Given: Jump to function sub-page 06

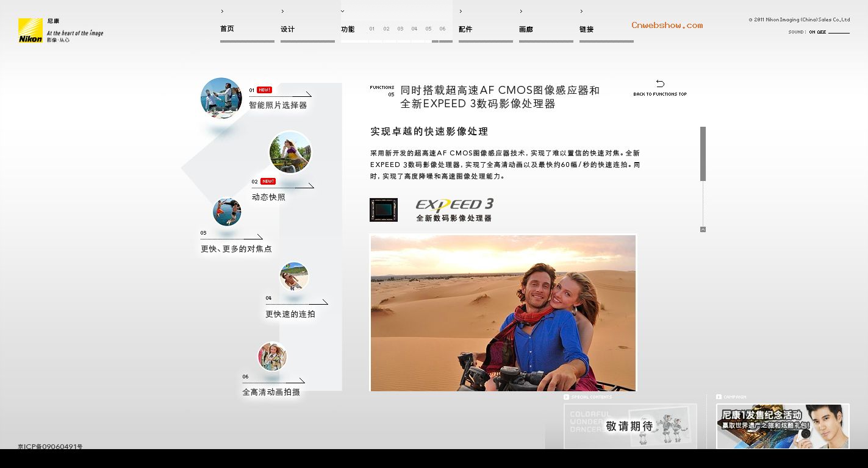Looking at the screenshot, I should click(x=442, y=29).
